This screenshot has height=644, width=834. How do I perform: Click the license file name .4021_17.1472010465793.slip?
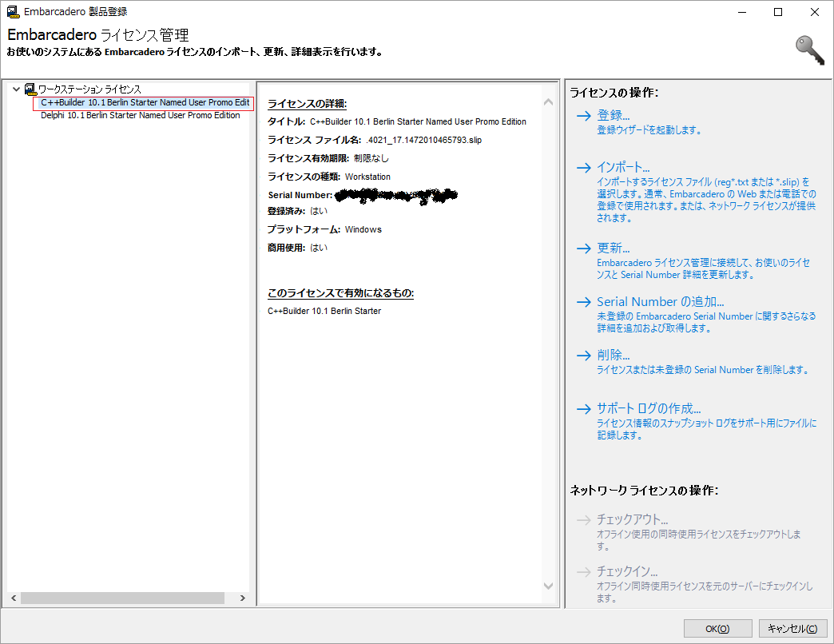[424, 141]
